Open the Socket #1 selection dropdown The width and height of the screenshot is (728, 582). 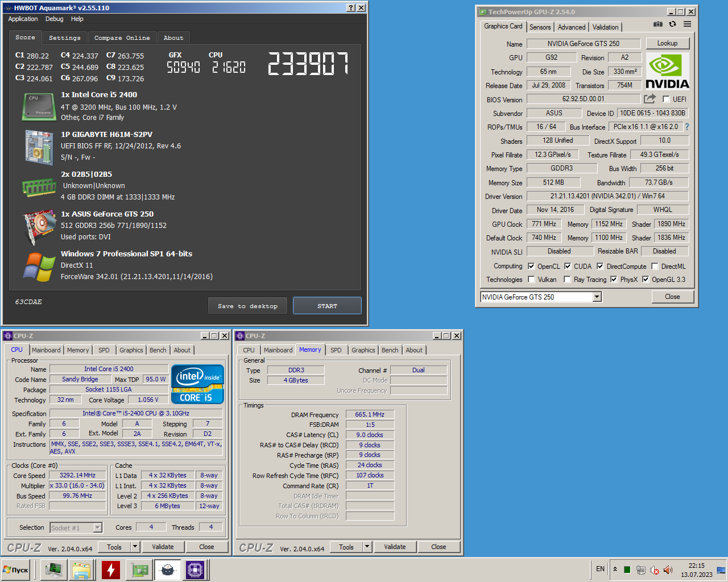pos(97,527)
